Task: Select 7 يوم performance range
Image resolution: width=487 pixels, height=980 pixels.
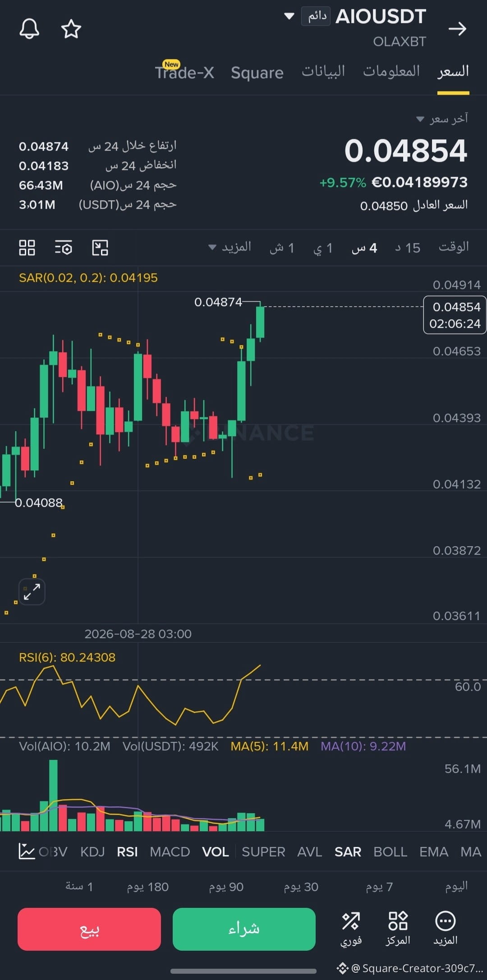Action: click(x=379, y=887)
